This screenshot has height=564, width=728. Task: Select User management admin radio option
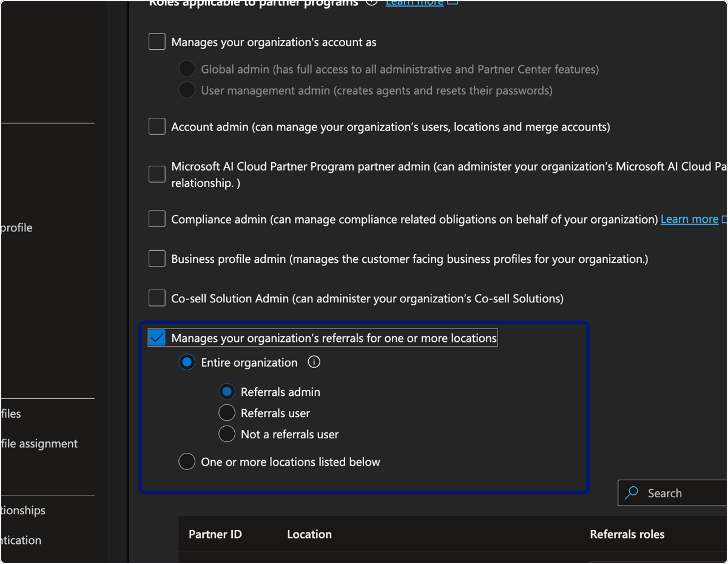[x=187, y=90]
